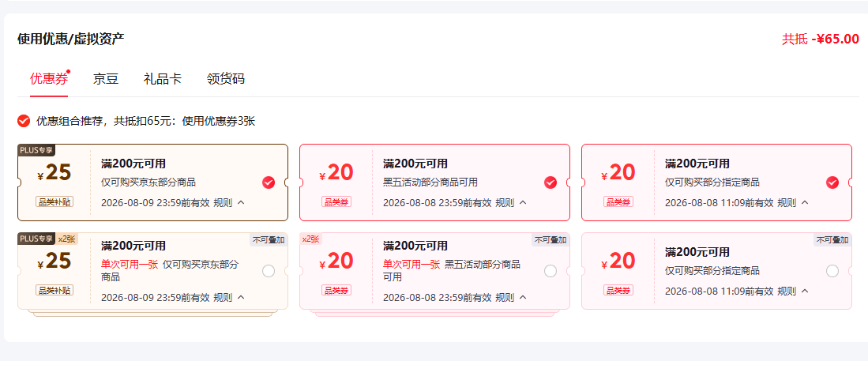Click the 不可叠加 label on last coupon
This screenshot has width=868, height=380.
[832, 240]
